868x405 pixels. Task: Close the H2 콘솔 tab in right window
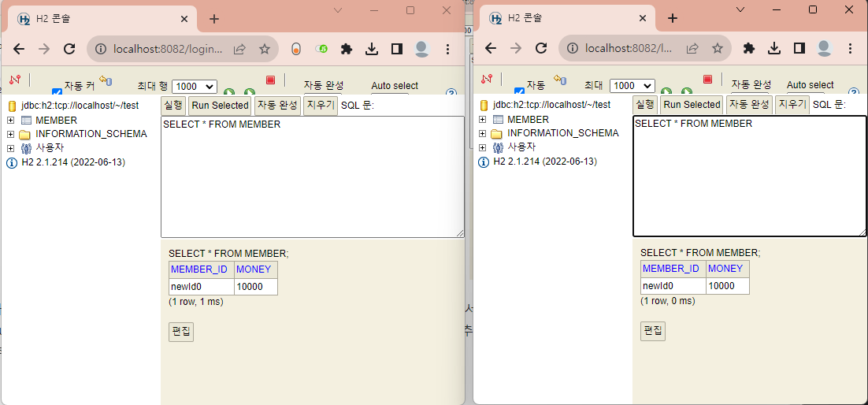[643, 18]
